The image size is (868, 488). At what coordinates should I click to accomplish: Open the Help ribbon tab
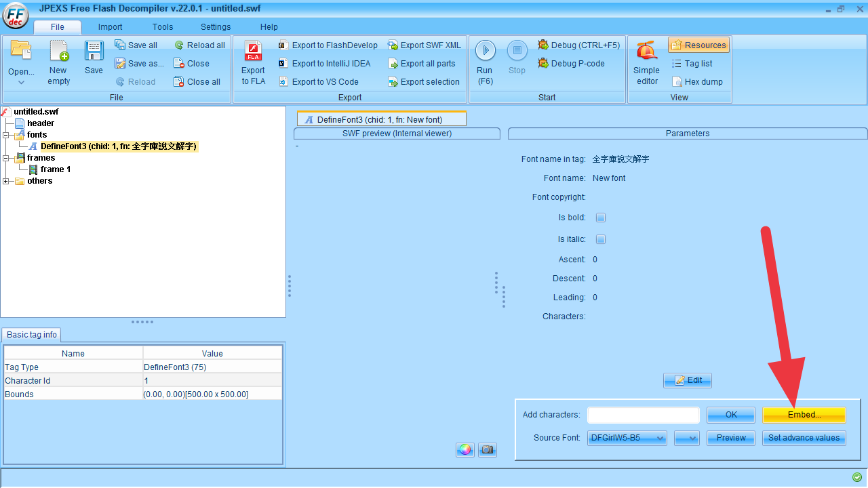pyautogui.click(x=269, y=27)
